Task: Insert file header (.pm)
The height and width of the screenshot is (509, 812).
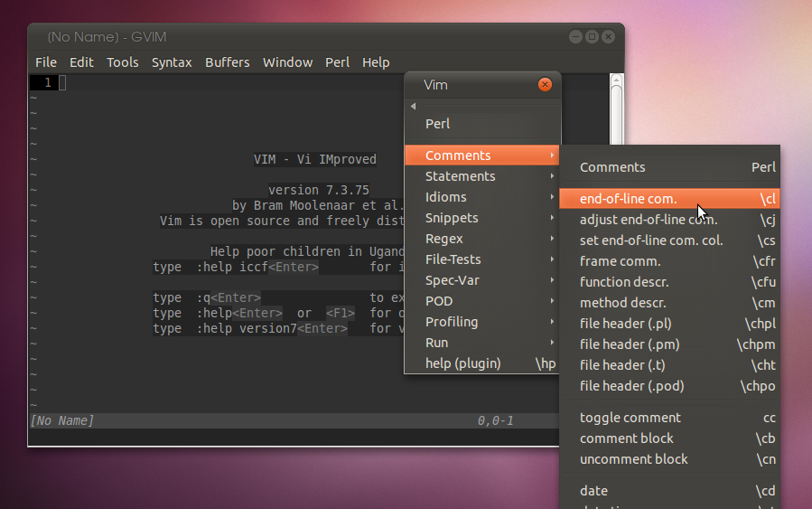Action: pyautogui.click(x=669, y=344)
